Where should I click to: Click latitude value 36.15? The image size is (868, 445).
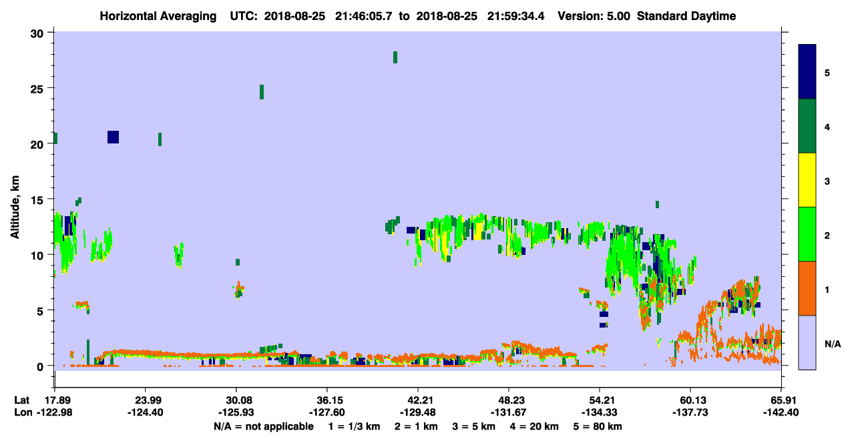pyautogui.click(x=327, y=400)
